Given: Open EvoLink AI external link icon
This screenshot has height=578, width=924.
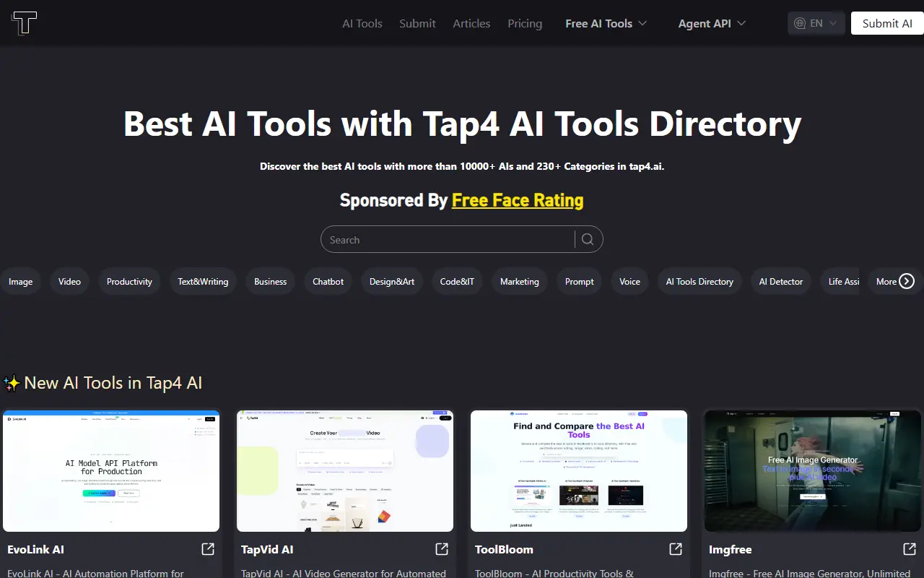Looking at the screenshot, I should 208,549.
